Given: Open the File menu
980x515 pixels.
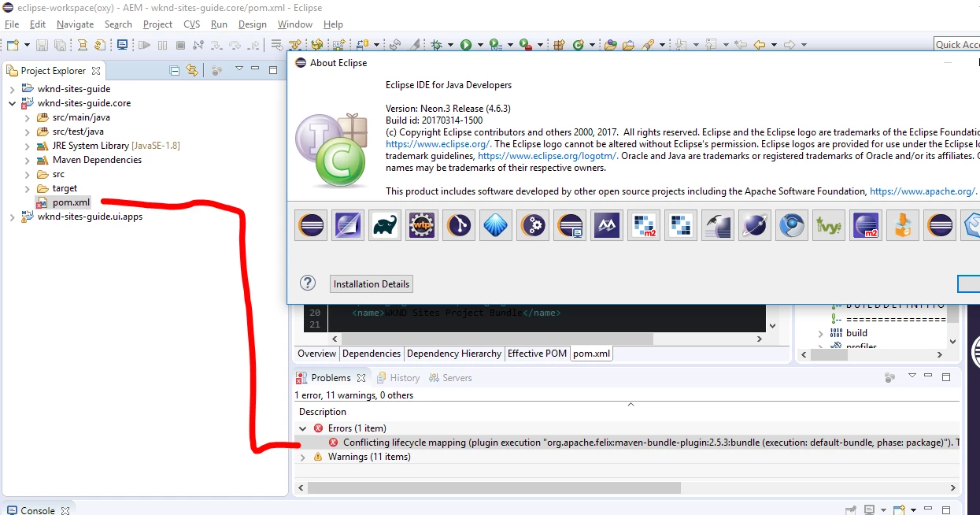Looking at the screenshot, I should point(12,24).
